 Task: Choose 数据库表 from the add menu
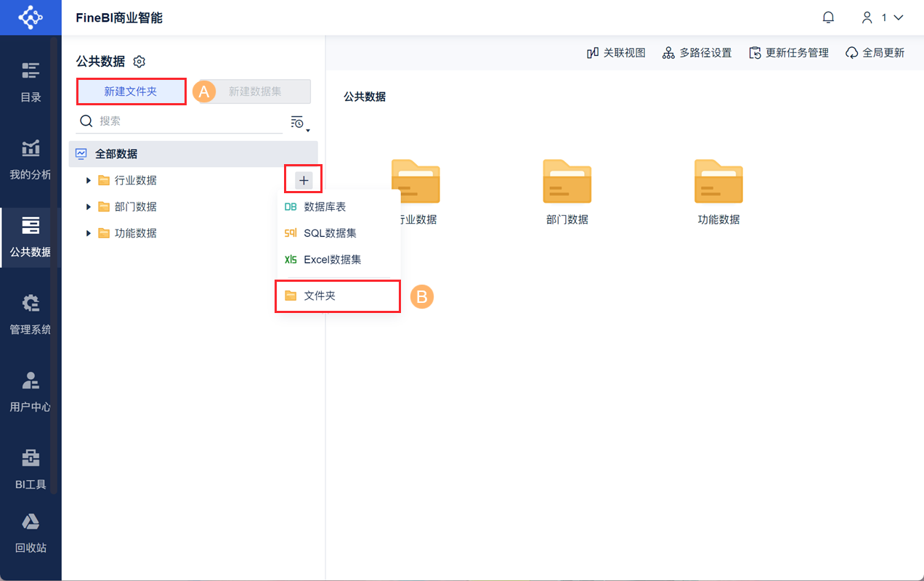point(339,207)
